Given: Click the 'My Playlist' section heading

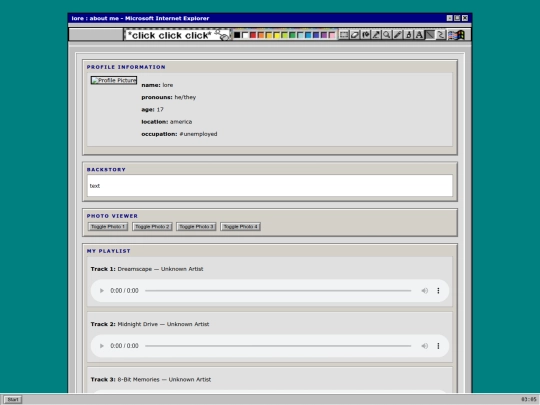Looking at the screenshot, I should (108, 251).
